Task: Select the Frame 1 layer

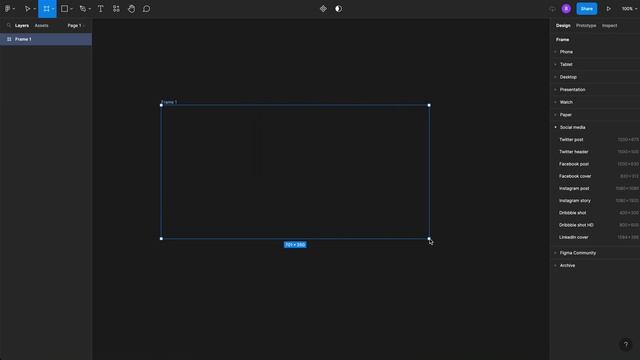Action: click(x=46, y=39)
